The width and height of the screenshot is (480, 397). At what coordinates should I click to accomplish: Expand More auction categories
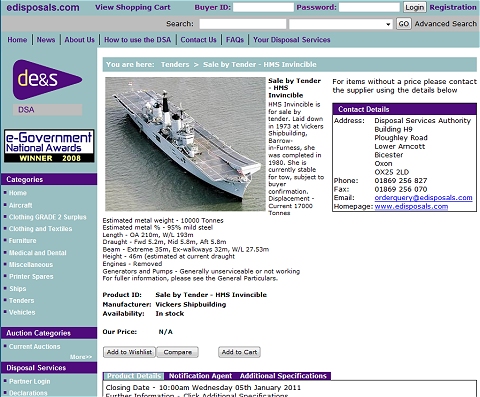(x=81, y=357)
